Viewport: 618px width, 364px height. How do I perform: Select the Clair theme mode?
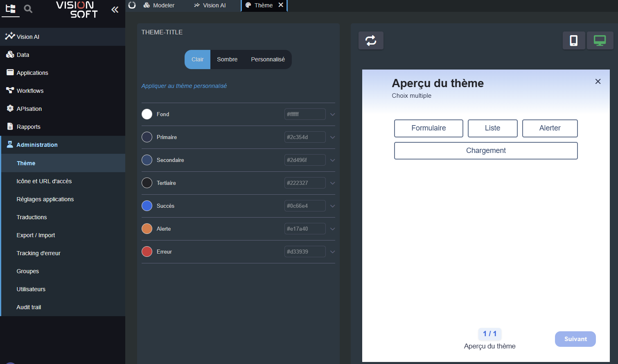tap(197, 59)
